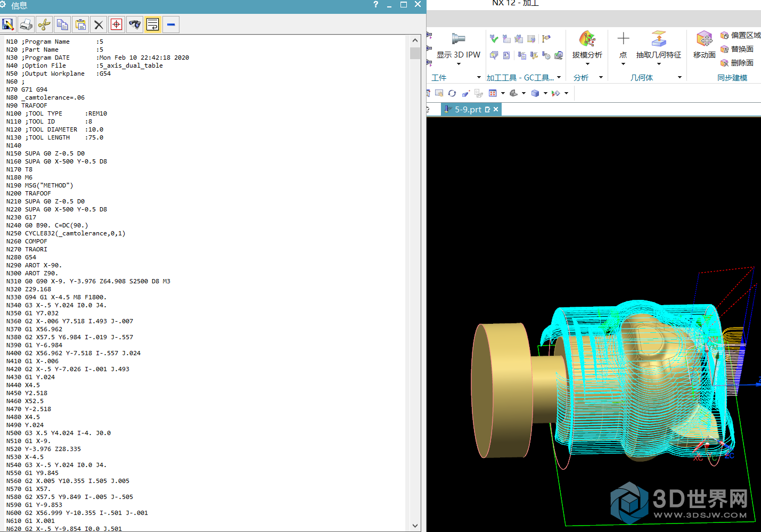This screenshot has height=532, width=761.
Task: Open Draft Analysis (拔模分析) icon
Action: tap(587, 39)
